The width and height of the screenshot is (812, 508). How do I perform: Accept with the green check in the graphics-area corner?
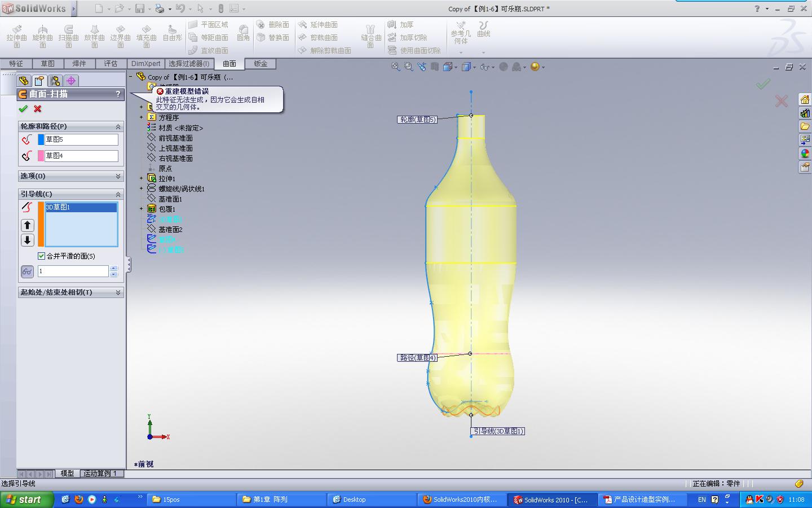[763, 84]
